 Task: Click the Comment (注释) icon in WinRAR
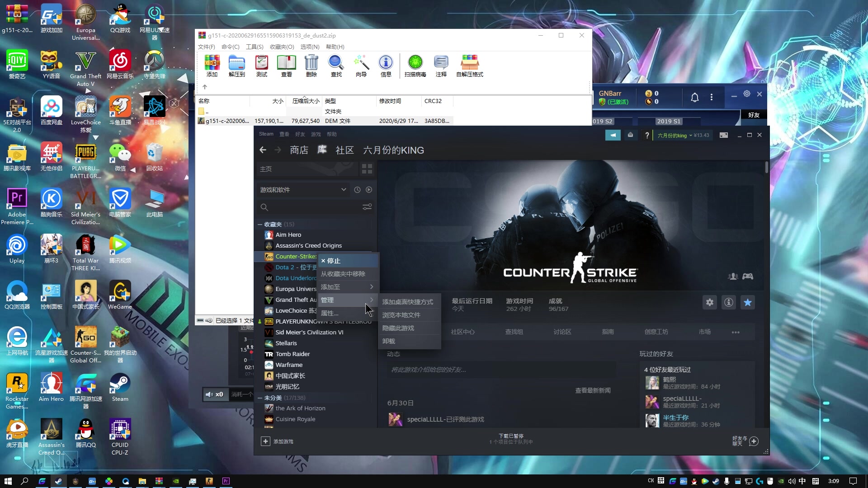[441, 66]
